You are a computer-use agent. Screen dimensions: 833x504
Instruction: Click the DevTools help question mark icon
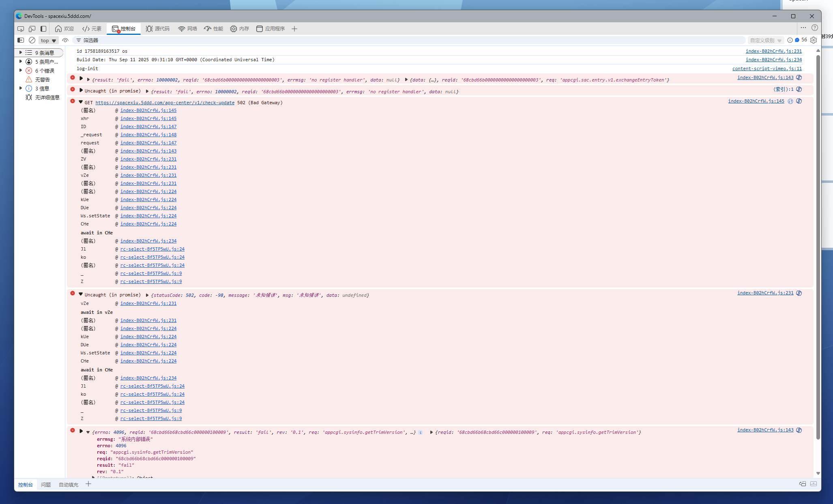(815, 28)
